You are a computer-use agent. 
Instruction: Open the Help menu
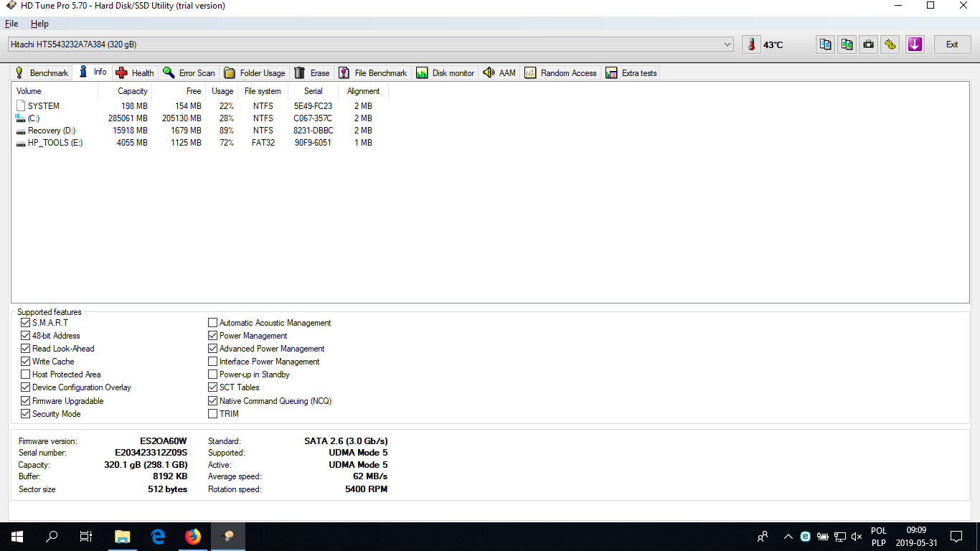click(39, 24)
